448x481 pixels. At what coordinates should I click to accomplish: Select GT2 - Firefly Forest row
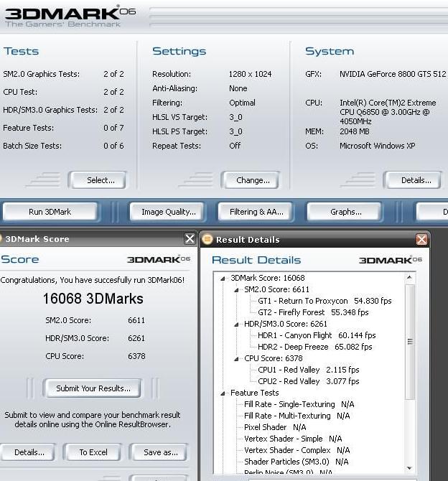[x=313, y=312]
